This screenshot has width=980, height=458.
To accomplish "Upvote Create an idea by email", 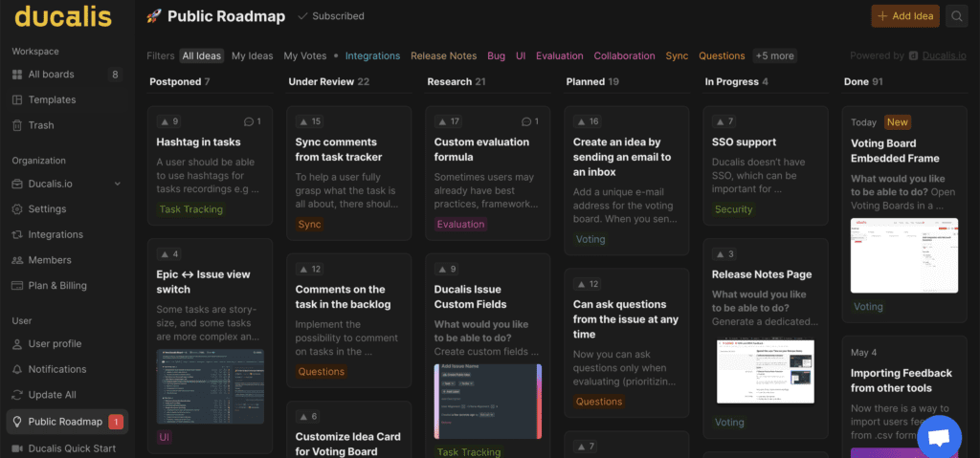I will pos(587,121).
